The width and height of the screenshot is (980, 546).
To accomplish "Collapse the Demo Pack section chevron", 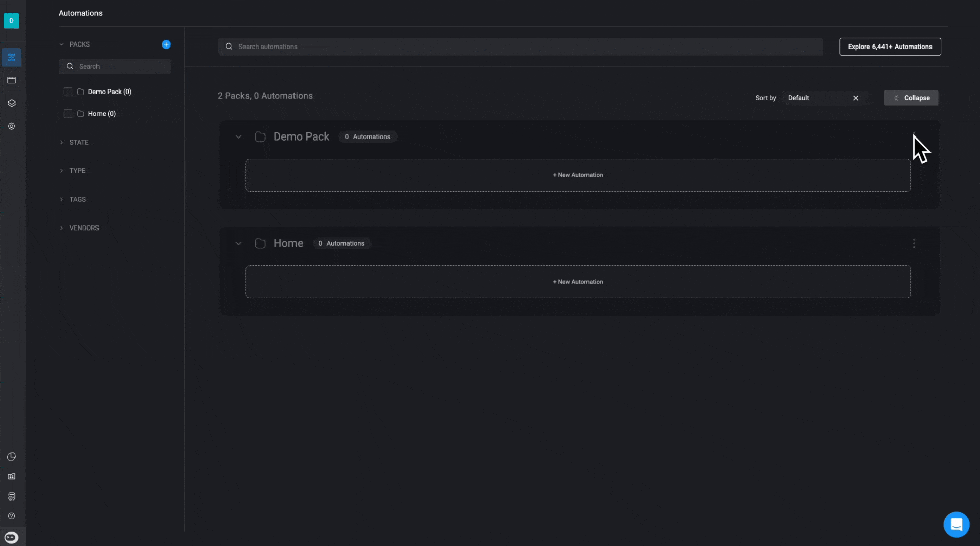I will click(238, 137).
